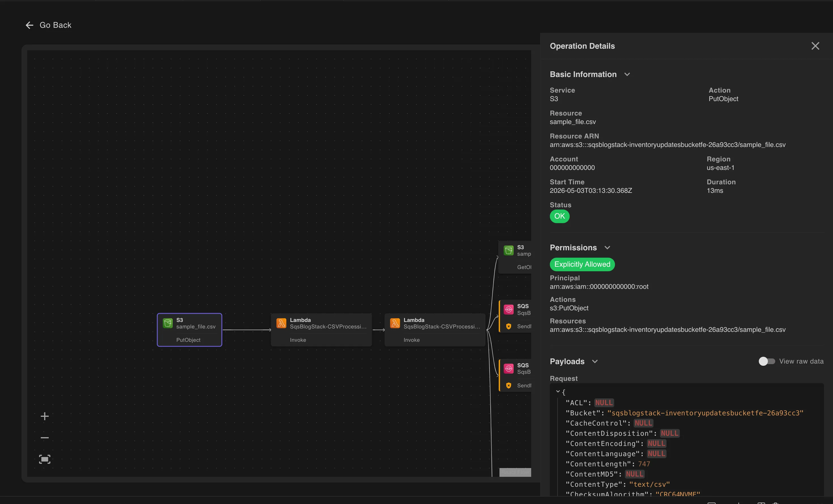Click the ContentLength value 747
The width and height of the screenshot is (833, 504).
(x=644, y=464)
